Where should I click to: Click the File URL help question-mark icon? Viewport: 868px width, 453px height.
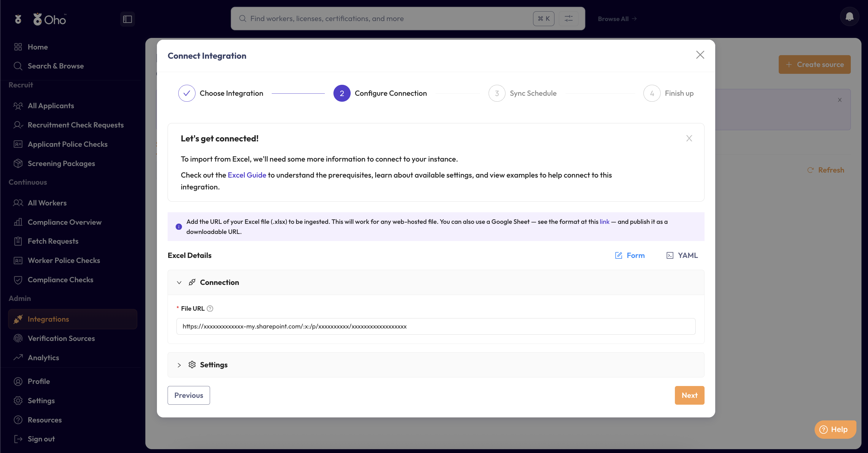click(210, 308)
